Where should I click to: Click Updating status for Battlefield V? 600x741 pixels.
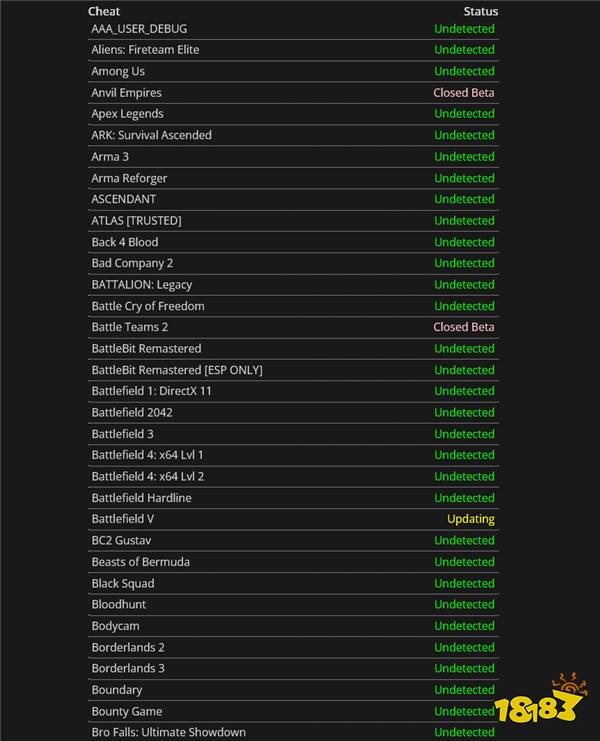471,519
